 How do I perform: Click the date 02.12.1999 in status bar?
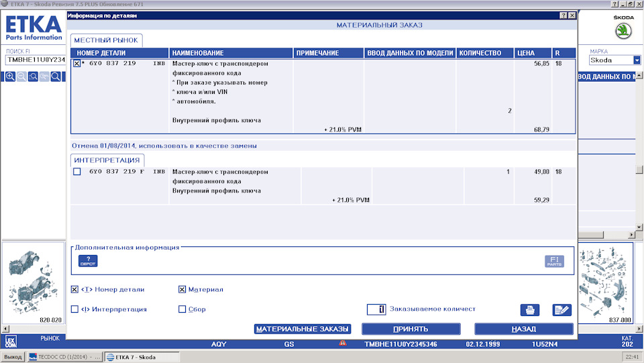pyautogui.click(x=482, y=344)
